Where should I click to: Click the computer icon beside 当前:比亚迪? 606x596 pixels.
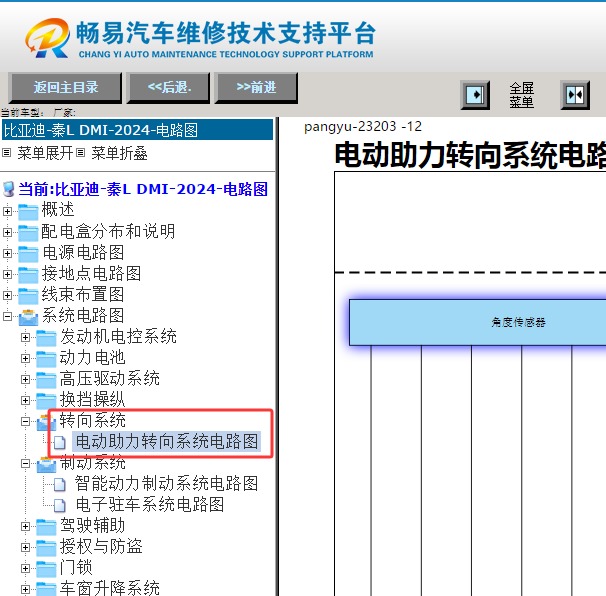point(8,189)
